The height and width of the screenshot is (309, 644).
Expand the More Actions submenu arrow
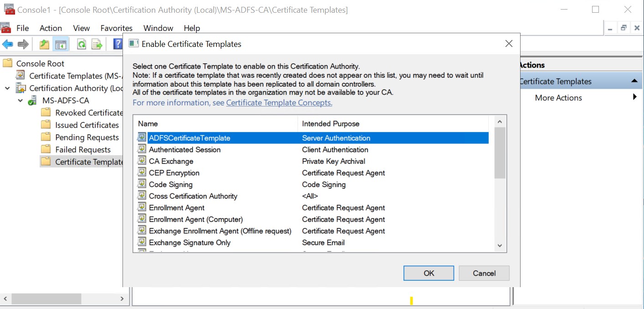pyautogui.click(x=634, y=97)
